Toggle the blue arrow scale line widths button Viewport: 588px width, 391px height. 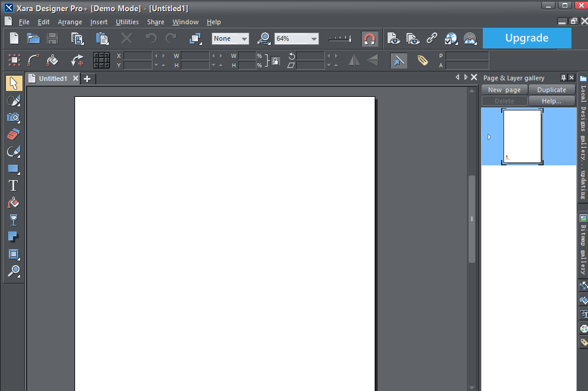pyautogui.click(x=399, y=60)
